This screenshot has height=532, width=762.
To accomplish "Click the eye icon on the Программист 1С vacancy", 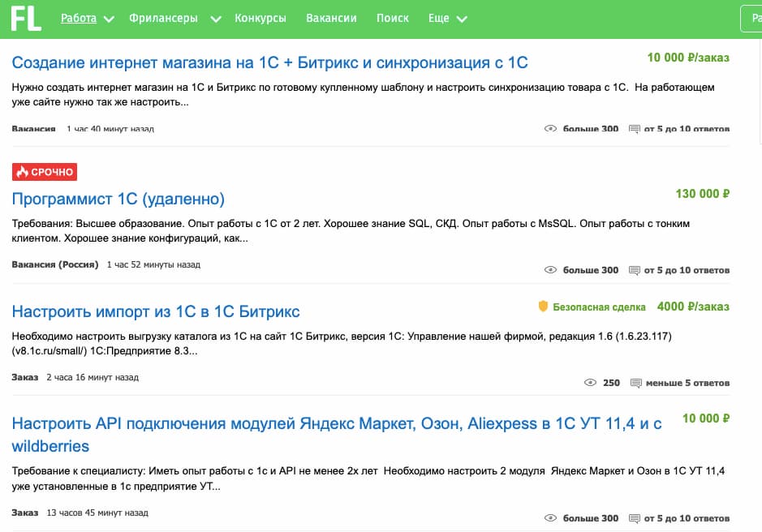I will point(550,269).
